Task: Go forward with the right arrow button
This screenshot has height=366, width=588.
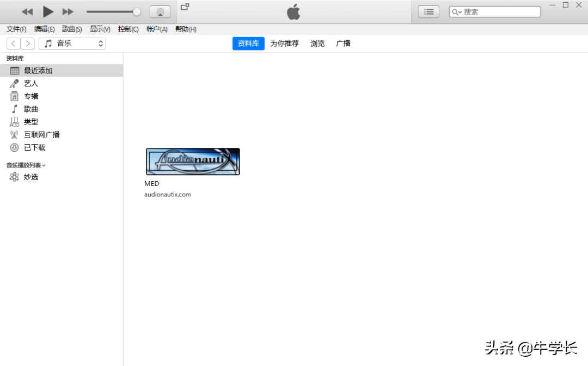Action: [28, 44]
